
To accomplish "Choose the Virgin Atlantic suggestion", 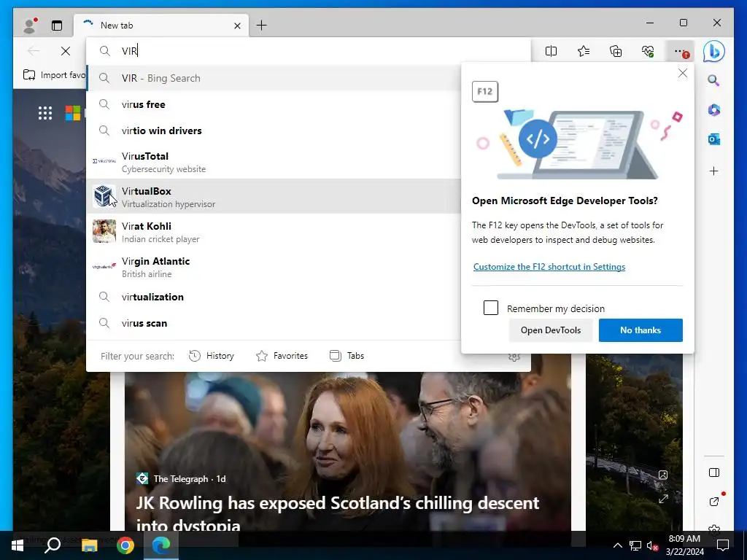I will pyautogui.click(x=274, y=267).
